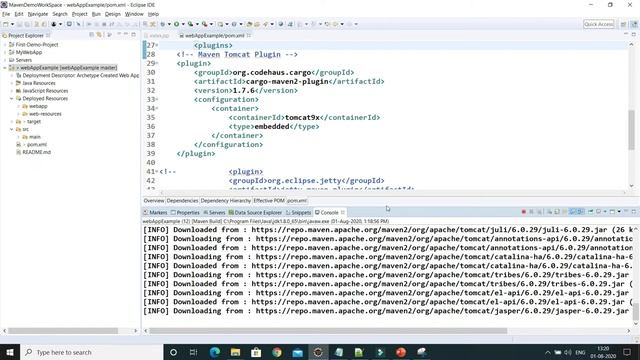Toggle Show Console on standard output change

click(573, 212)
